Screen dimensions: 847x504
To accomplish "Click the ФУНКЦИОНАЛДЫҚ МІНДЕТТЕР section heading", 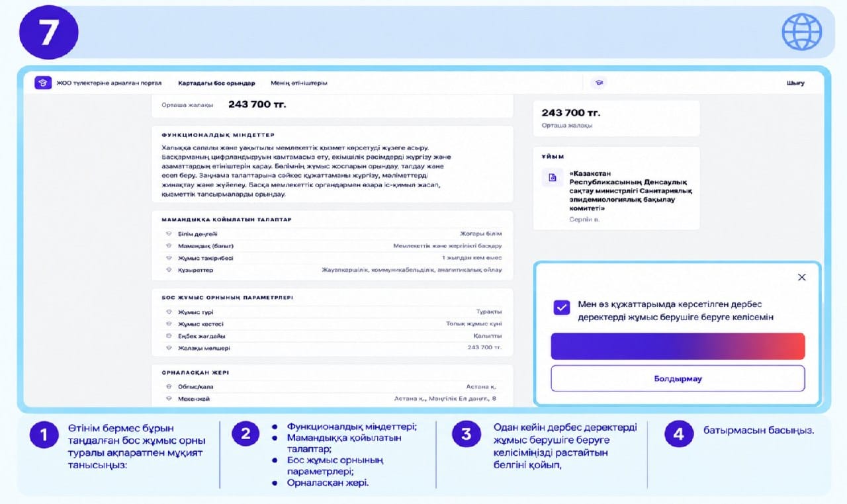I will (x=218, y=135).
